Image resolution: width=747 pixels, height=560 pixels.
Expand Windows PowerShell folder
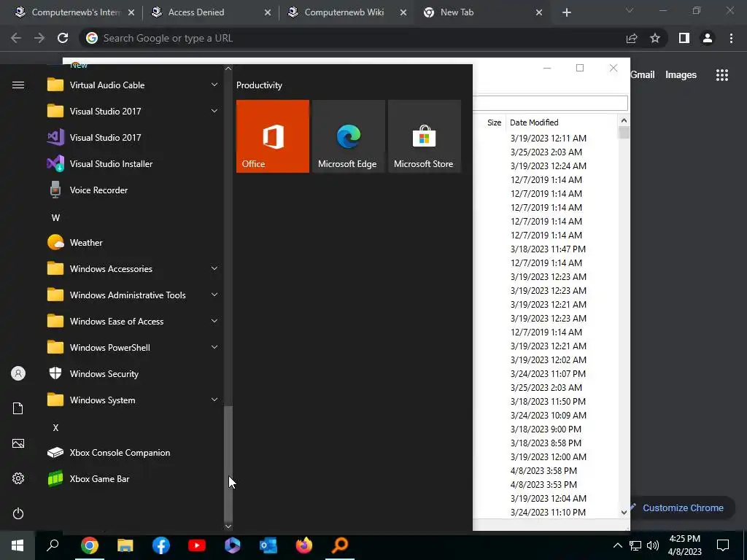pos(133,347)
